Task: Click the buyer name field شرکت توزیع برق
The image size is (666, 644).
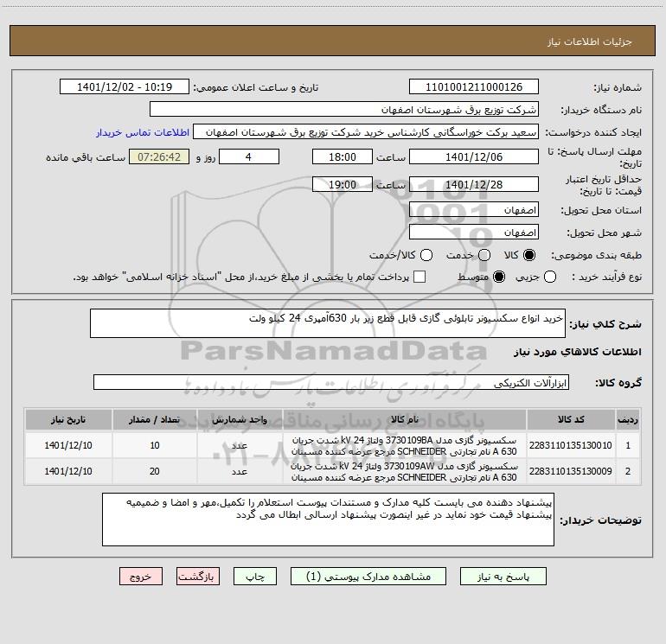Action: point(344,110)
